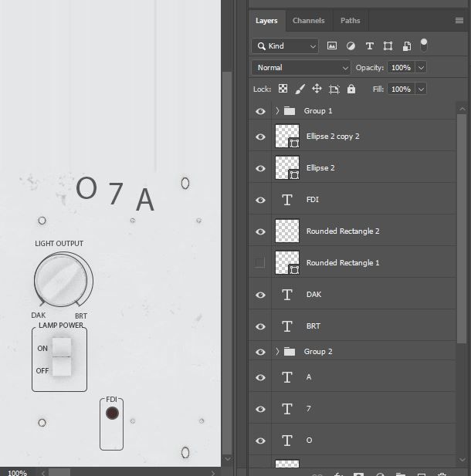Expand Group 1 chevron

pos(277,111)
